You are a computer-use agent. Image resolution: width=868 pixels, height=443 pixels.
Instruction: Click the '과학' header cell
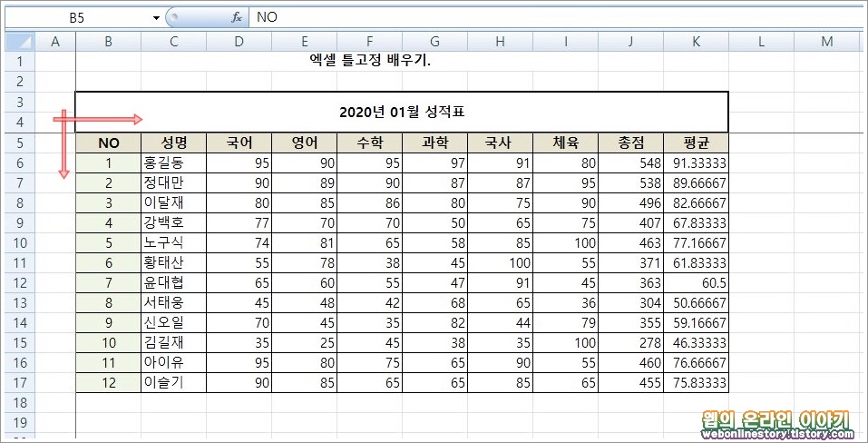435,143
